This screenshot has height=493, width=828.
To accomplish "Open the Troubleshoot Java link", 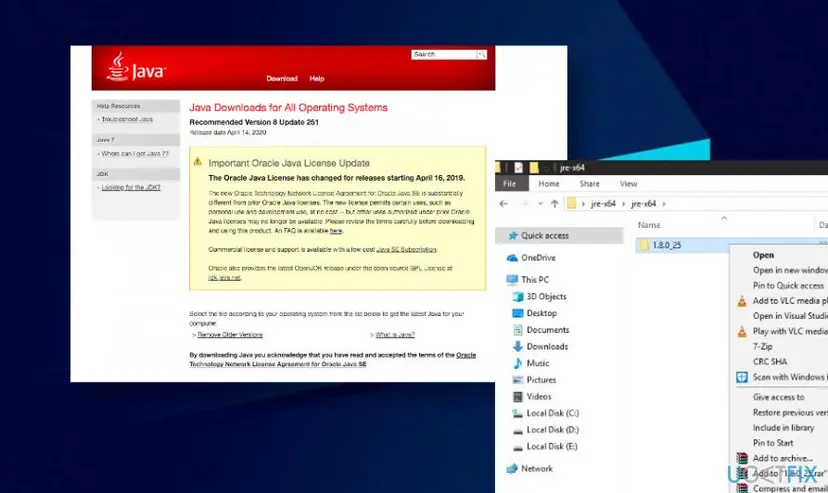I will (x=127, y=119).
